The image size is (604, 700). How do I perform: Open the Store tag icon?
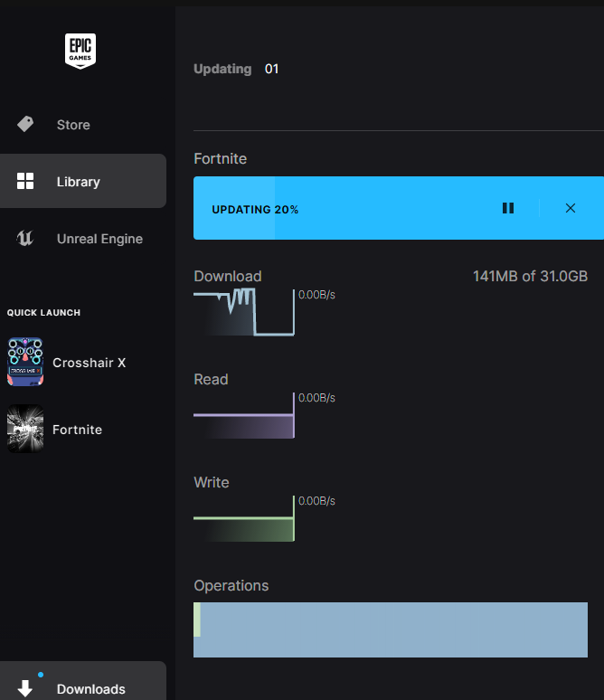coord(25,124)
